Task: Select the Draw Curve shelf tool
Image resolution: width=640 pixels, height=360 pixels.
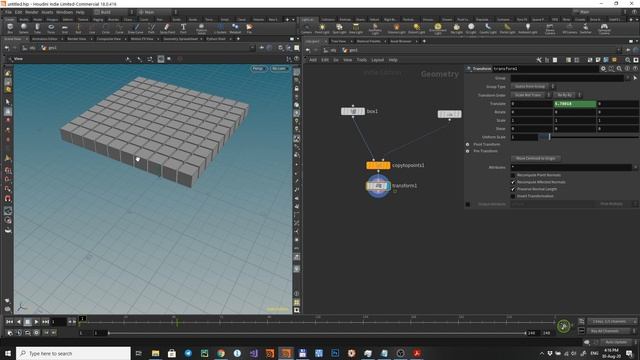Action: coord(136,28)
